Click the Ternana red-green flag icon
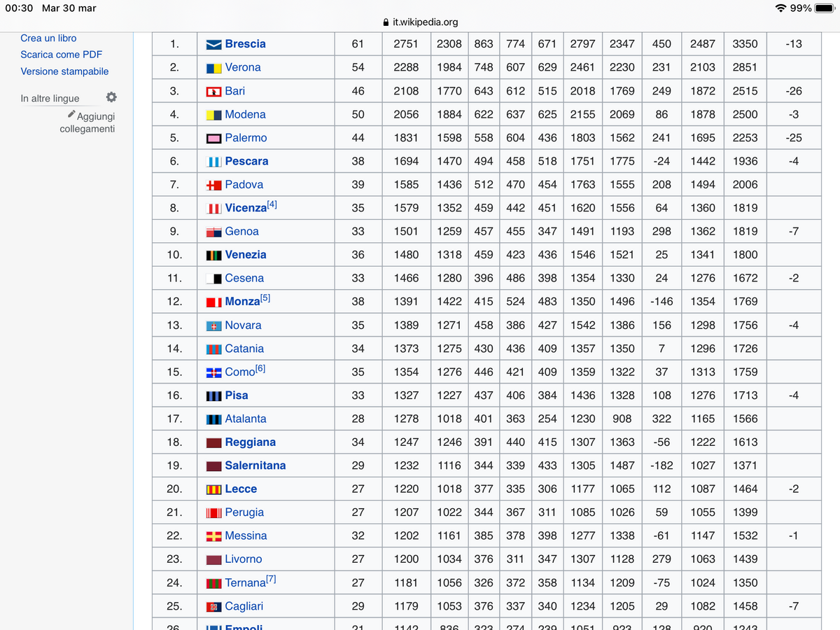Image resolution: width=840 pixels, height=630 pixels. click(x=213, y=583)
